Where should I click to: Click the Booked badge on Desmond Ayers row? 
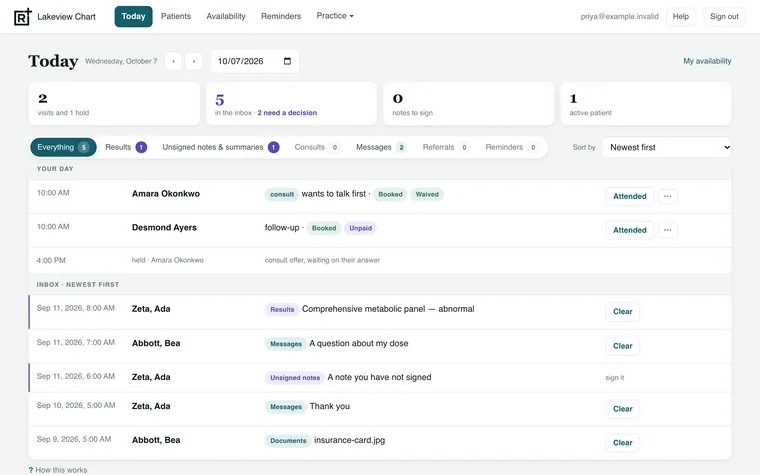(x=324, y=228)
